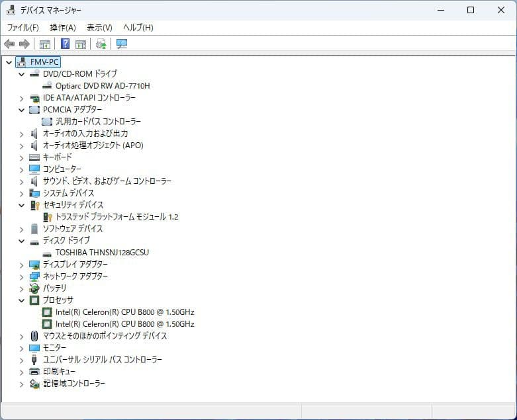This screenshot has height=420, width=517.
Task: Toggle the console tree pane toolbar icon
Action: point(45,44)
